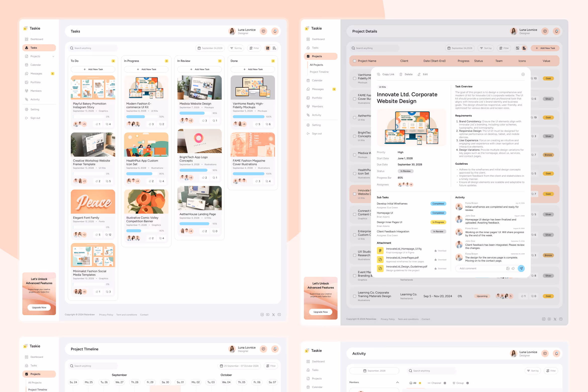588x392 pixels.
Task: Click Add New Task under To Do column
Action: tap(93, 69)
